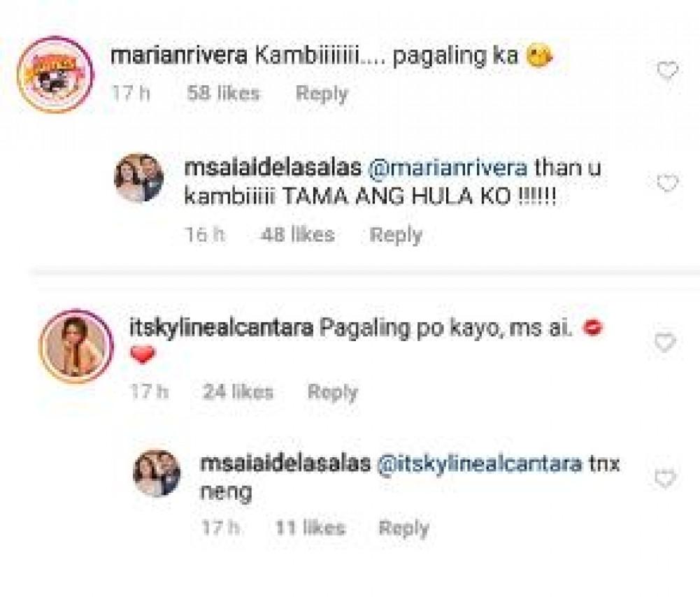
Task: Like itskylinealcantara's comment via heart icon
Action: coord(665,343)
